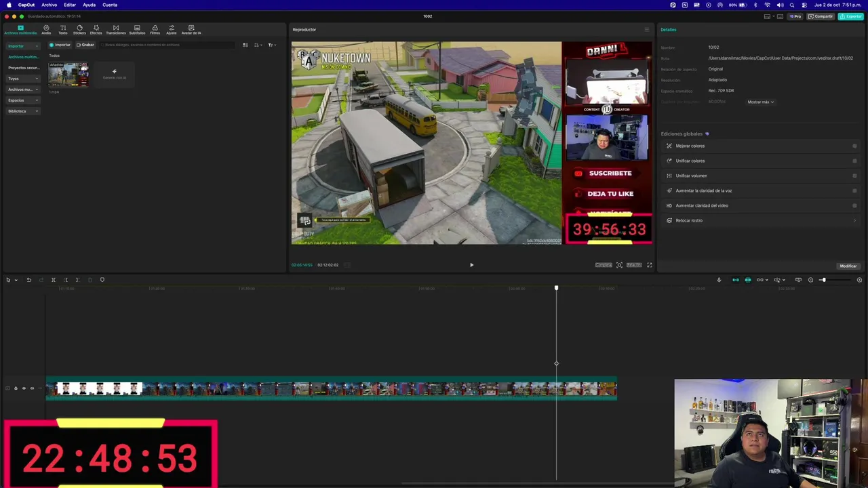Viewport: 868px width, 488px height.
Task: Expand the Espacios sidebar section
Action: coord(37,100)
